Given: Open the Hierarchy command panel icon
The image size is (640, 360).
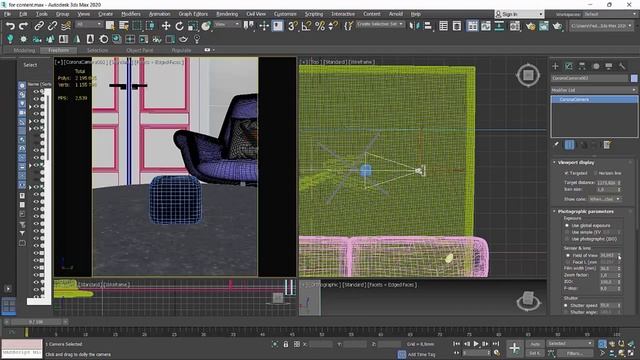Looking at the screenshot, I should click(582, 66).
